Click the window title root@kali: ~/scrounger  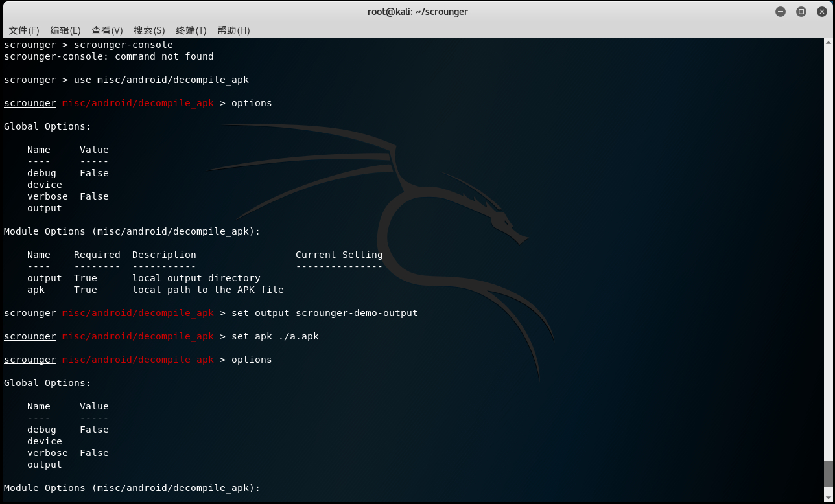click(x=417, y=12)
